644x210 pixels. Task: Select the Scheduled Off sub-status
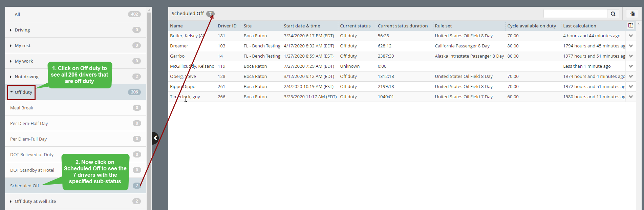pos(76,186)
